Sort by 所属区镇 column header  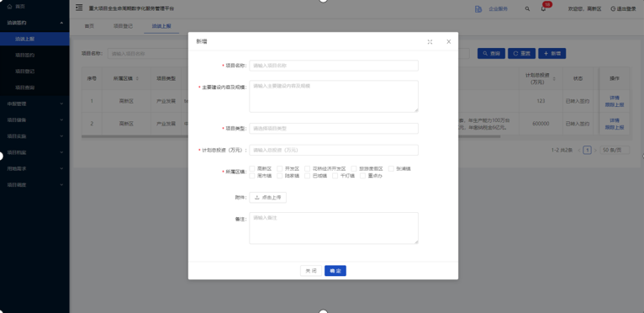pos(125,78)
